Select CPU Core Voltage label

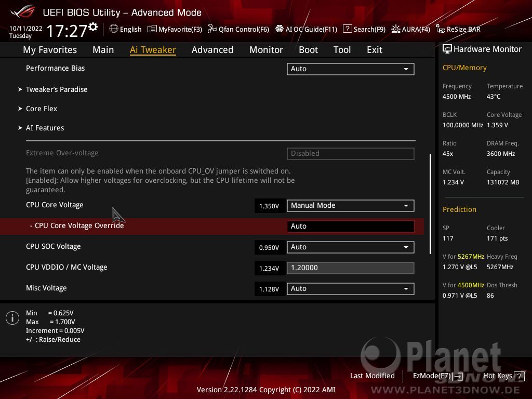coord(55,205)
